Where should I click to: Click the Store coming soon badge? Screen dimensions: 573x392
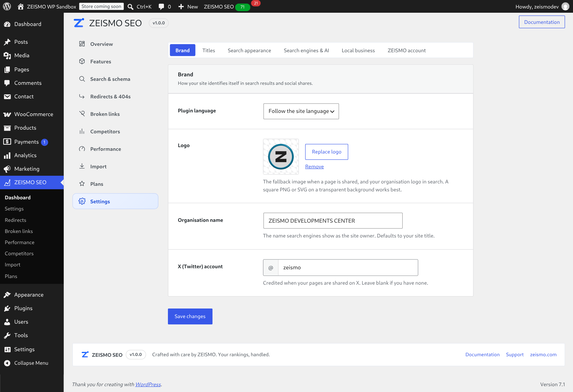[101, 6]
